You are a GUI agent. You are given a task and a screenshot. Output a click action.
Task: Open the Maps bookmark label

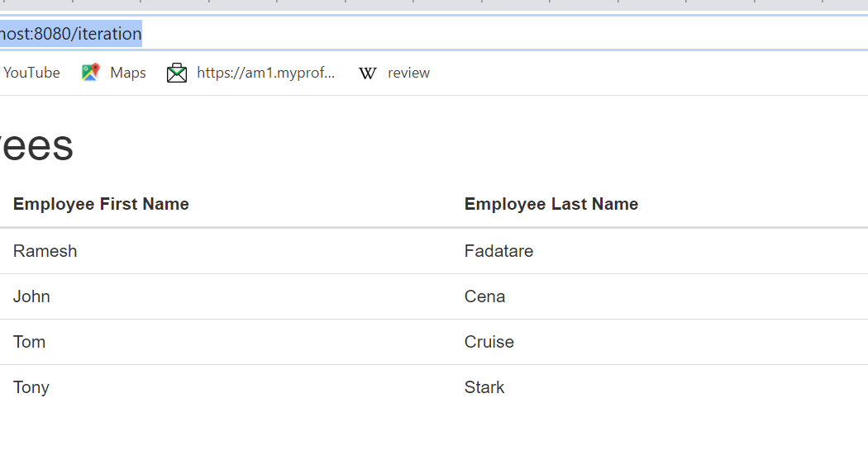[x=128, y=73]
